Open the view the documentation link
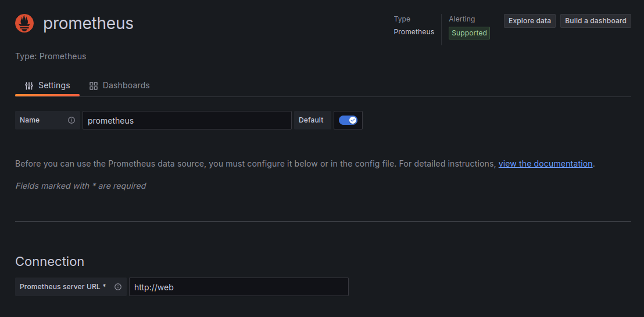Viewport: 644px width, 317px height. (545, 164)
